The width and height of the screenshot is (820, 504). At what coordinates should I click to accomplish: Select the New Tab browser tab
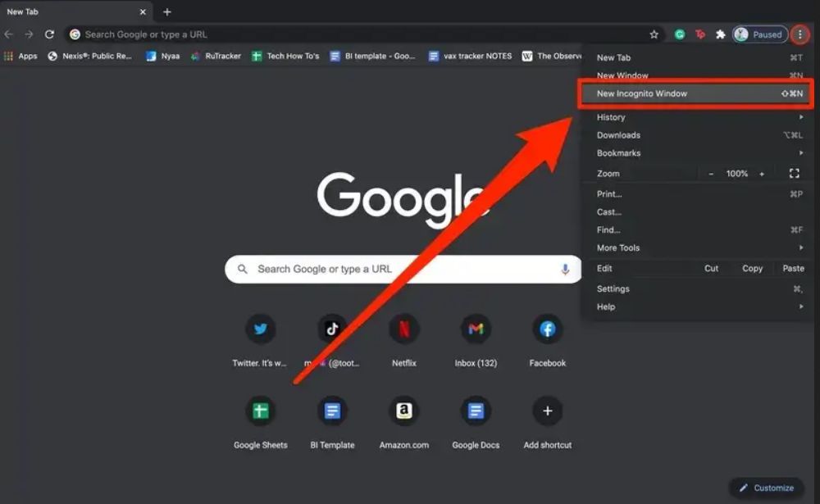coord(75,11)
